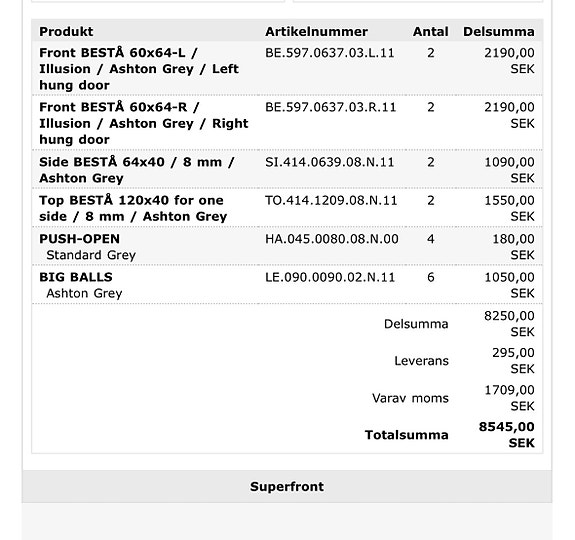The width and height of the screenshot is (575, 540).
Task: Click the PUSH-OPEN product name
Action: tap(79, 239)
